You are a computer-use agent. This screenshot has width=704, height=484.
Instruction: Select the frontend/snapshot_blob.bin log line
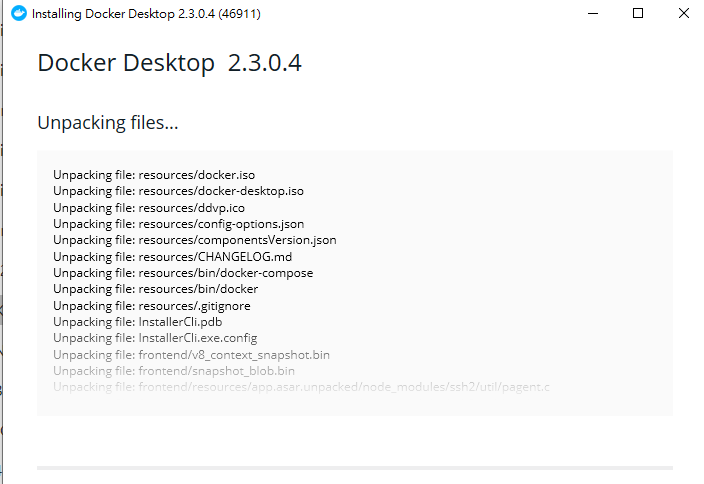coord(174,371)
